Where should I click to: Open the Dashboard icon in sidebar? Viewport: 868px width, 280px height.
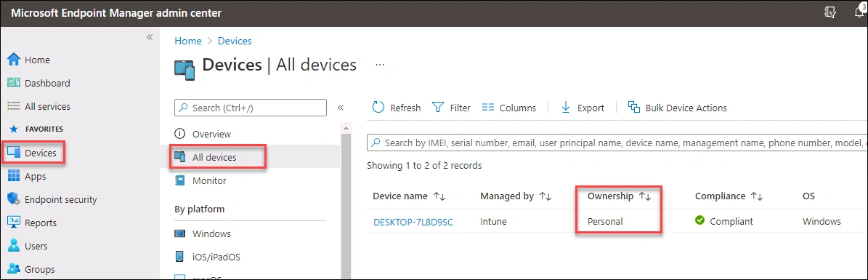point(14,83)
